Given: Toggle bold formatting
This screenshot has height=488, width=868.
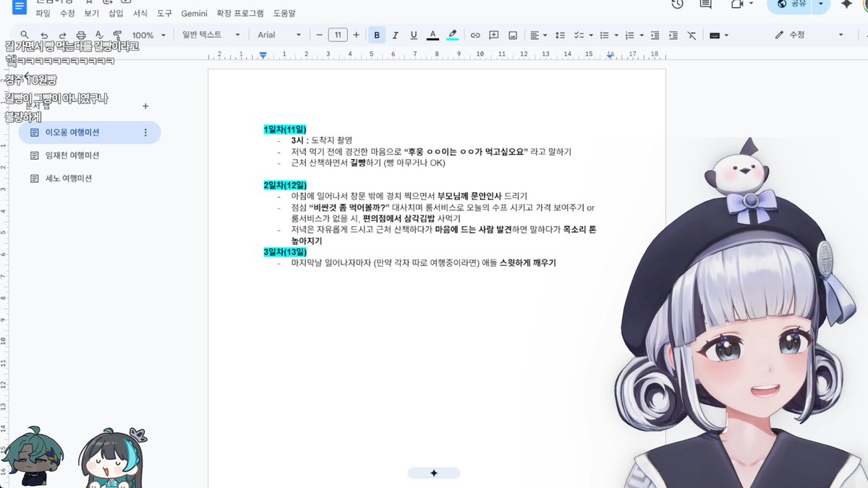Looking at the screenshot, I should pos(377,35).
